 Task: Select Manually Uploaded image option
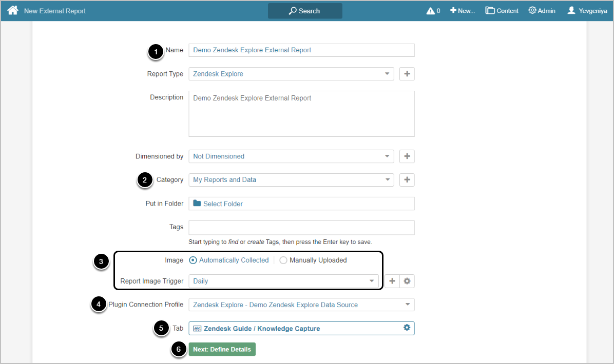click(x=283, y=260)
